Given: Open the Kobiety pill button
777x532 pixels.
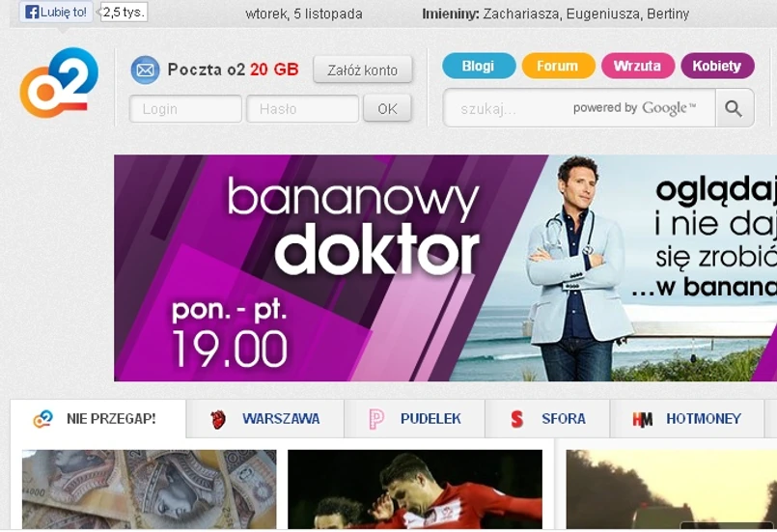Looking at the screenshot, I should [x=717, y=66].
